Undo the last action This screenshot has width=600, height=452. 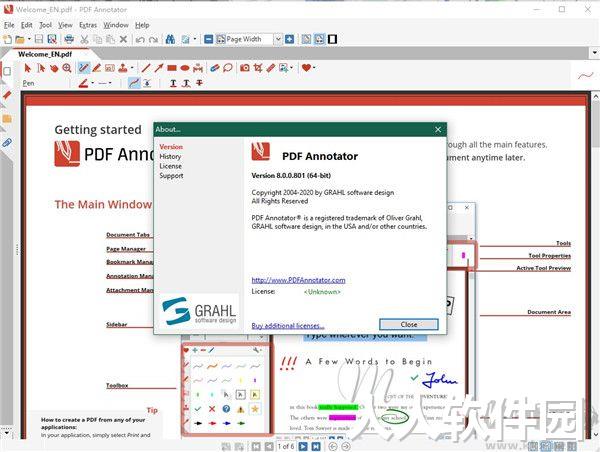pyautogui.click(x=140, y=39)
